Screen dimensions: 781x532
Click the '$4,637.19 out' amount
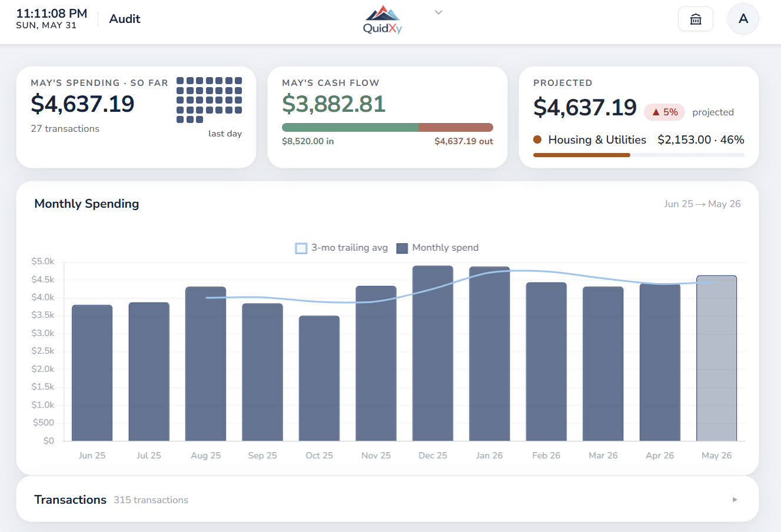(x=464, y=141)
